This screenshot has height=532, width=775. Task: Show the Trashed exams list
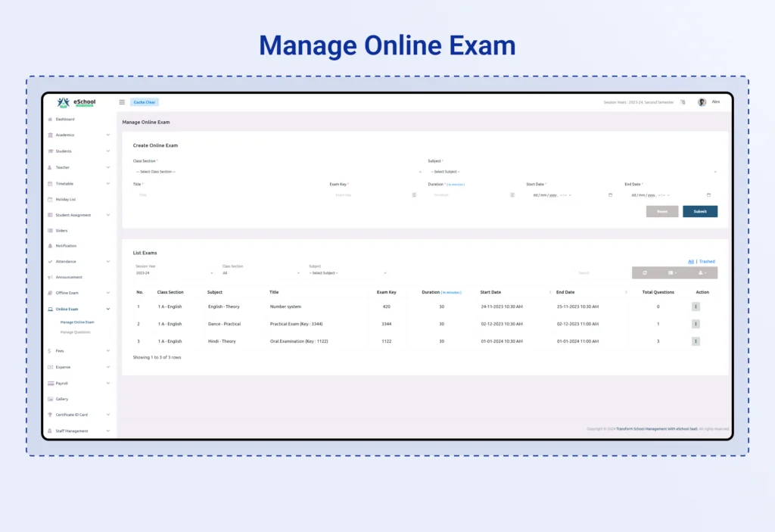pos(707,262)
